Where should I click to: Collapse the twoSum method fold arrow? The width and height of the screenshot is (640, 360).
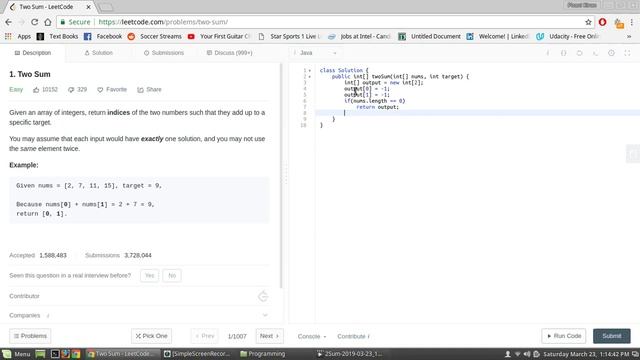pyautogui.click(x=310, y=77)
